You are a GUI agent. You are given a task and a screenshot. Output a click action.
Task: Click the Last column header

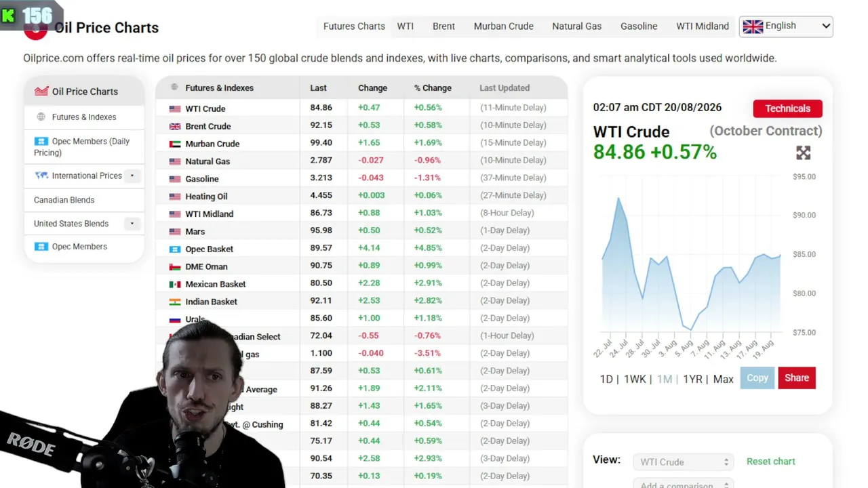click(x=318, y=88)
